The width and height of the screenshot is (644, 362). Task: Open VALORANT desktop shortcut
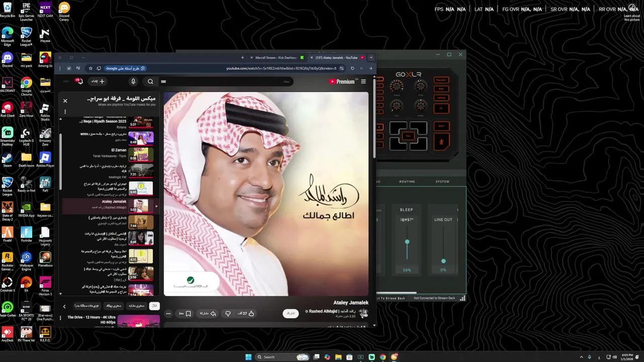7,84
